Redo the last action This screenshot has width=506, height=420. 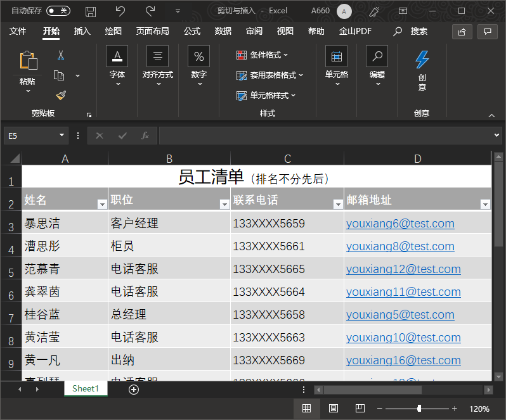tap(150, 11)
